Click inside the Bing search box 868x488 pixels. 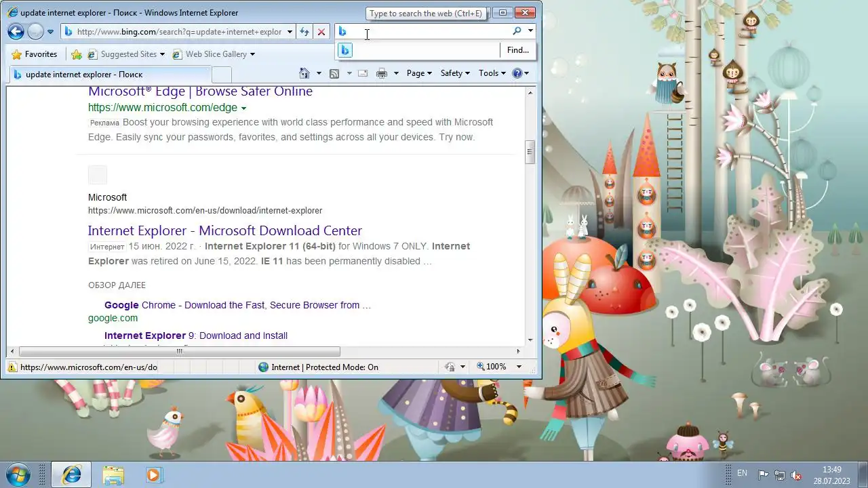[429, 31]
